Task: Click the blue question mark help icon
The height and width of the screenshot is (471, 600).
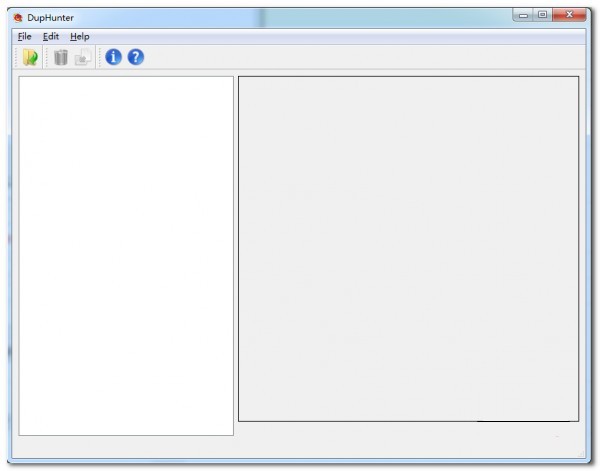Action: point(135,58)
